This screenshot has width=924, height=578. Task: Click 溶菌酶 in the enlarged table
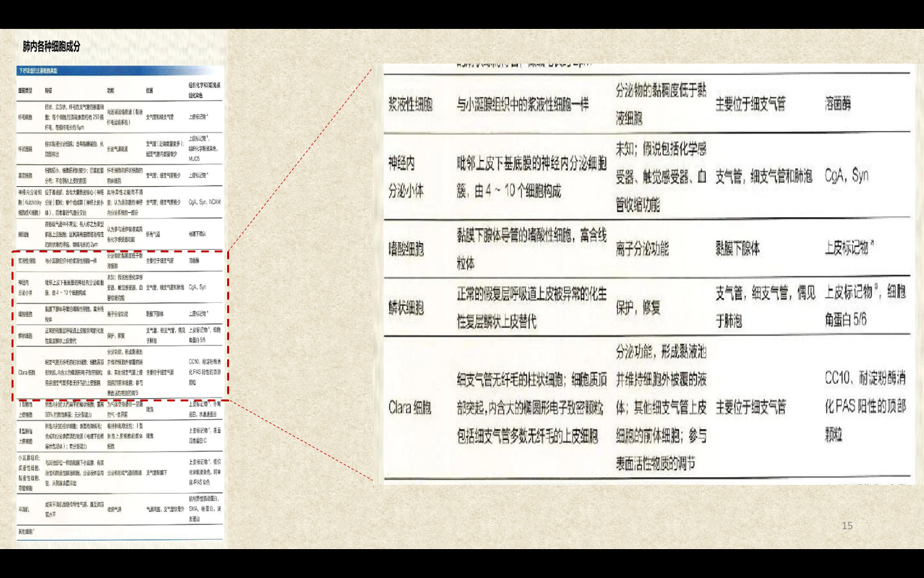click(x=838, y=104)
